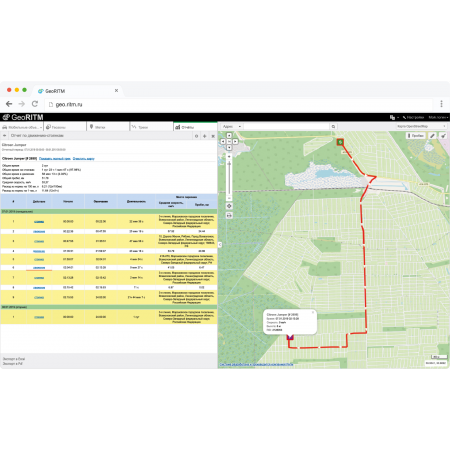Screen dimensions: 450x450
Task: Export the report to Pdf
Action: click(13, 363)
